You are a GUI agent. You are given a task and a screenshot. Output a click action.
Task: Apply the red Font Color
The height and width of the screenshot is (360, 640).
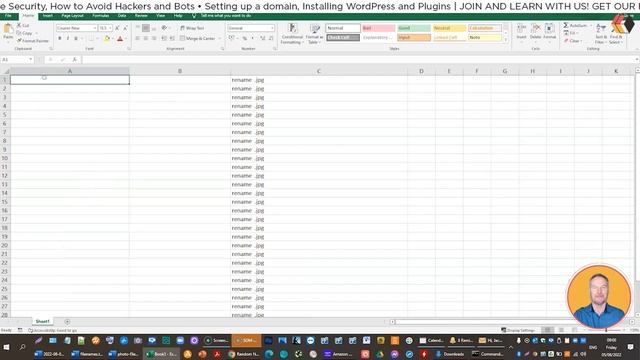120,39
